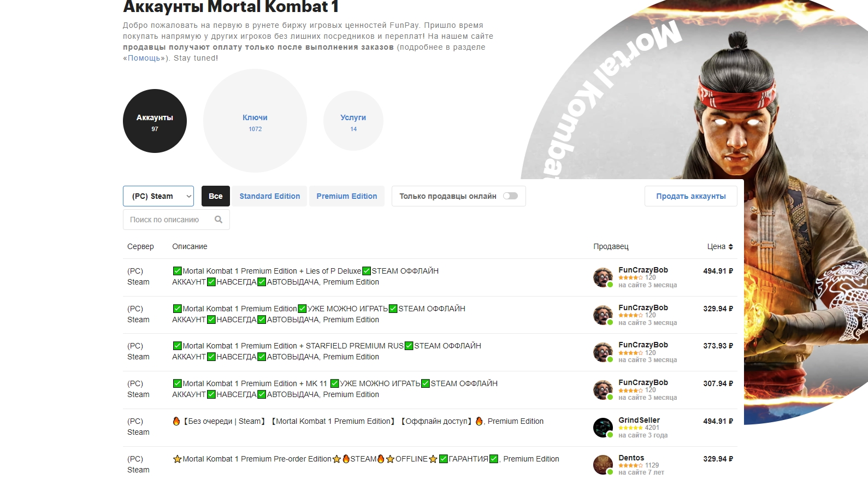Filter by Standard Edition
The width and height of the screenshot is (868, 479).
pos(270,196)
